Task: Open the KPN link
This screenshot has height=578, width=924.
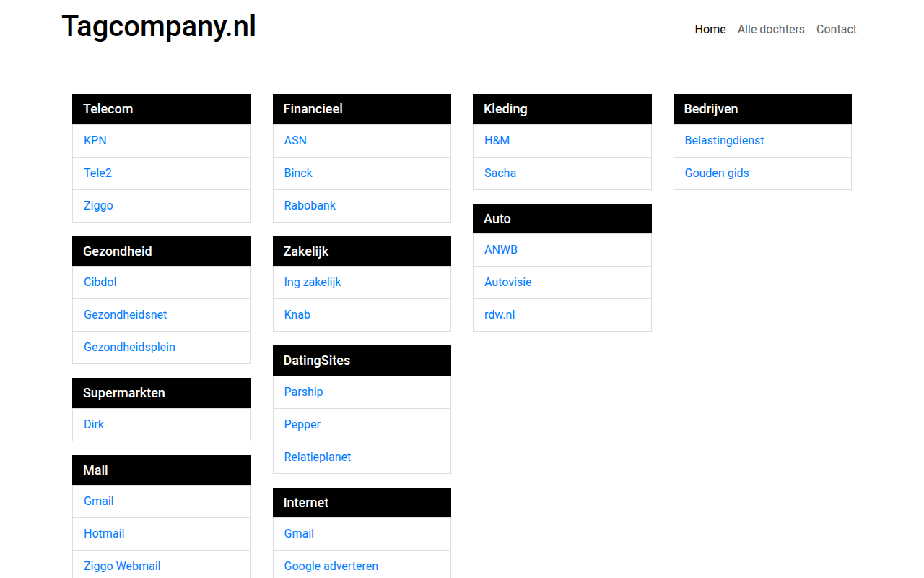Action: coord(95,140)
